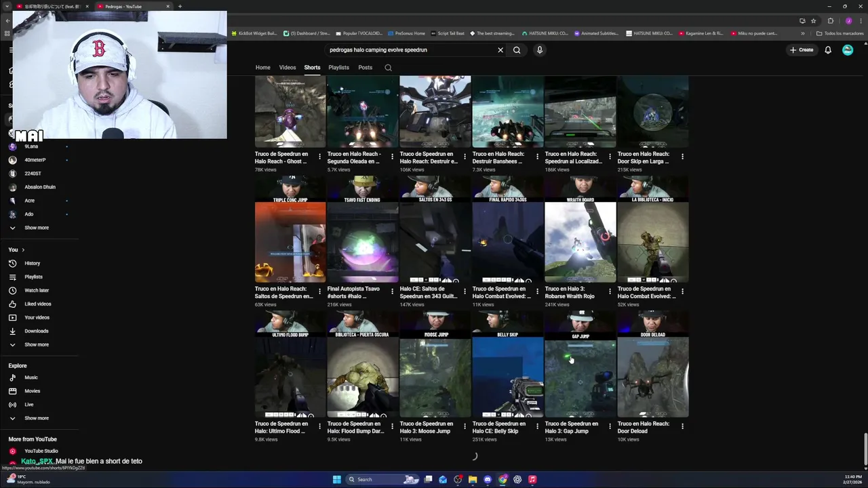Image resolution: width=868 pixels, height=488 pixels.
Task: Click the Create button
Action: coord(801,49)
